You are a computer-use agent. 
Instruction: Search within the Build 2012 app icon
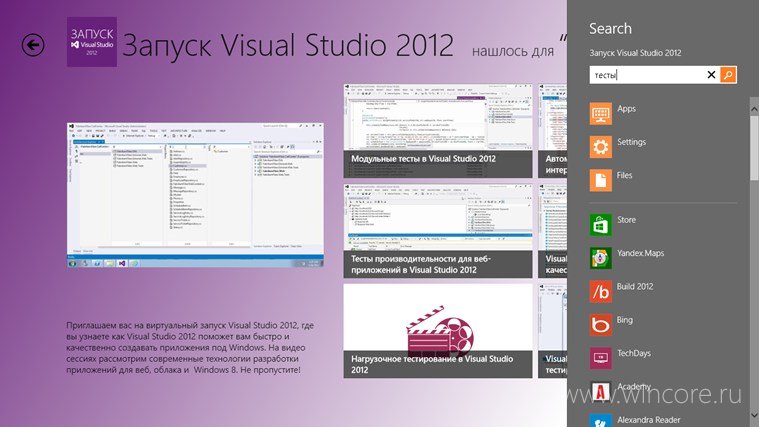[x=600, y=291]
